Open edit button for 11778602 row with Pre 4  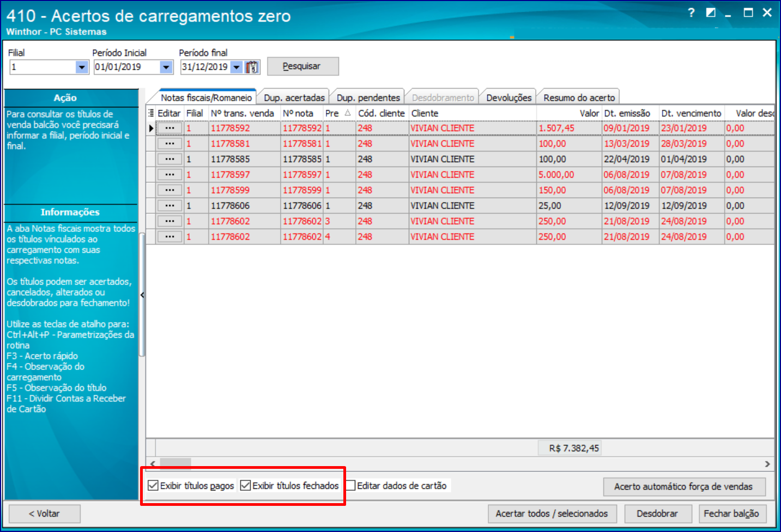point(169,237)
